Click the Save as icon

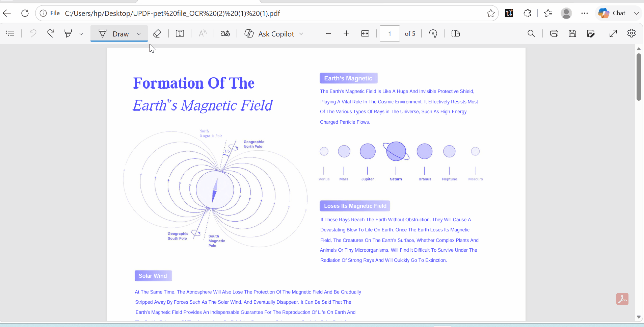(591, 33)
